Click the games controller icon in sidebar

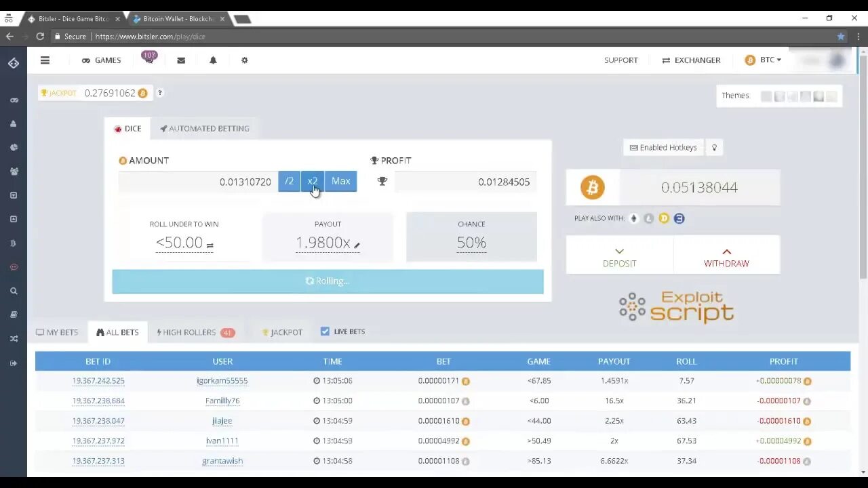click(x=14, y=100)
